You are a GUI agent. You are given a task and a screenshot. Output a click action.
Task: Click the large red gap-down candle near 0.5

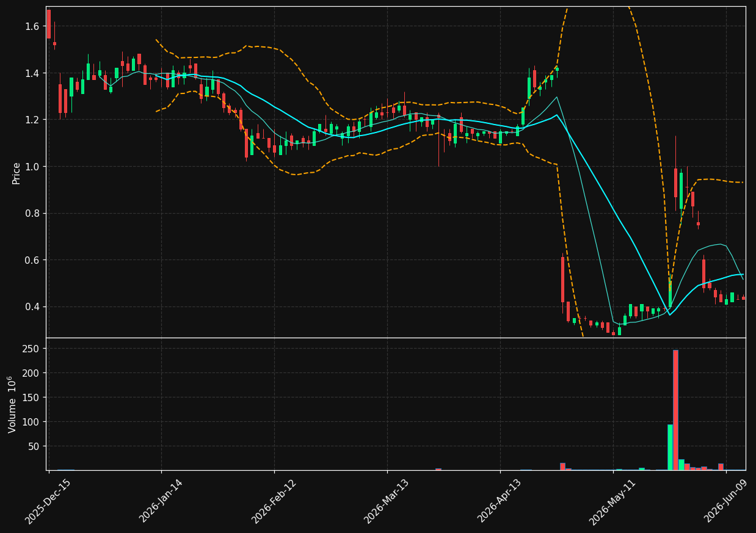click(563, 280)
